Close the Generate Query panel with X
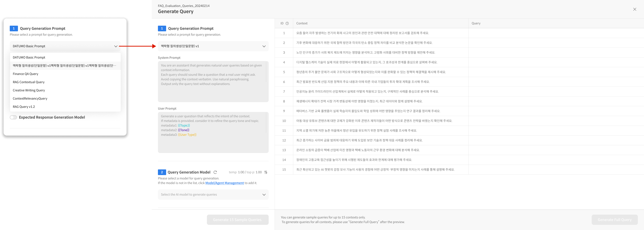Image resolution: width=644 pixels, height=230 pixels. 635,9
